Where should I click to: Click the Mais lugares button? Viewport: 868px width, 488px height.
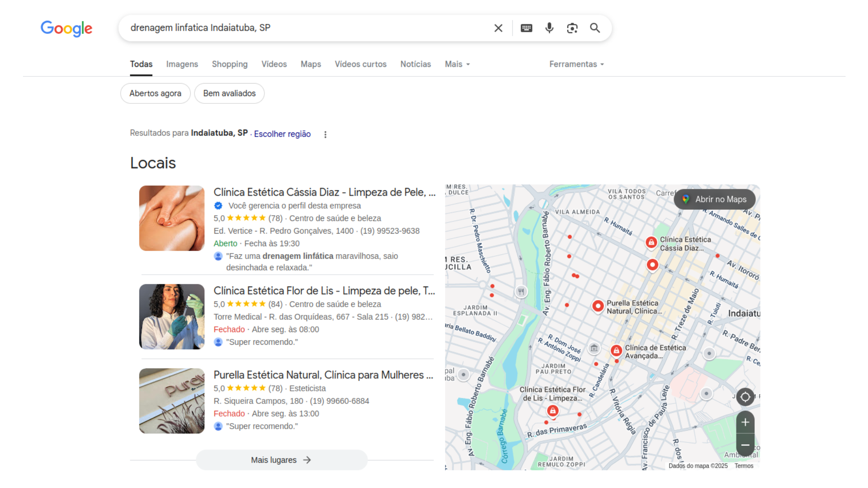pos(281,460)
